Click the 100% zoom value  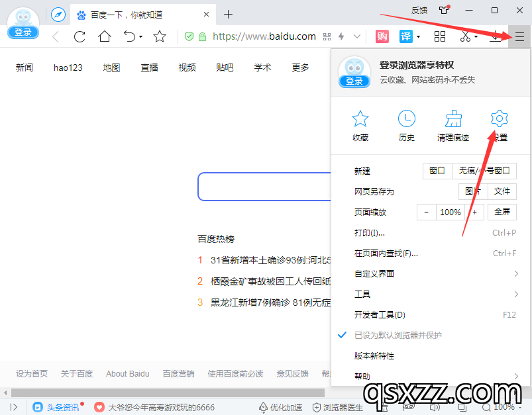coord(451,212)
